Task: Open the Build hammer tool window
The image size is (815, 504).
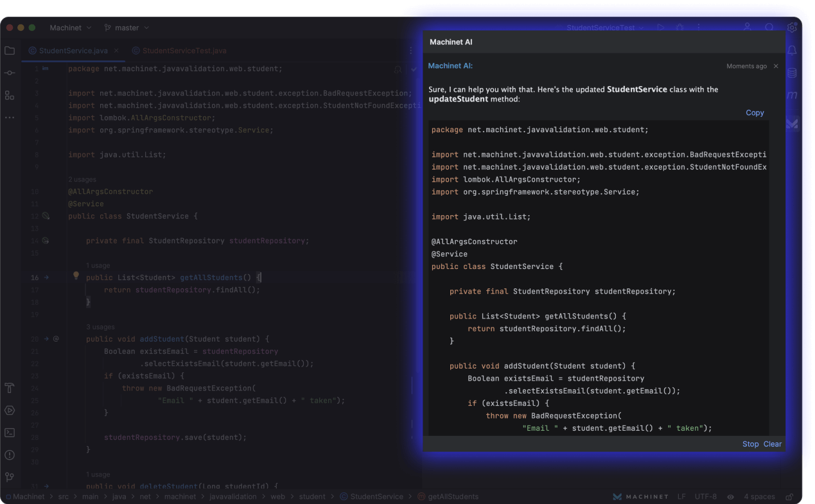Action: (x=10, y=388)
